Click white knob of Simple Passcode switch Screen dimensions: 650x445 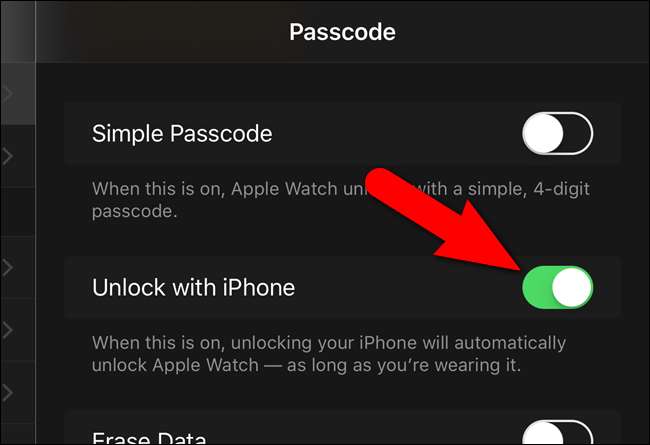[543, 134]
